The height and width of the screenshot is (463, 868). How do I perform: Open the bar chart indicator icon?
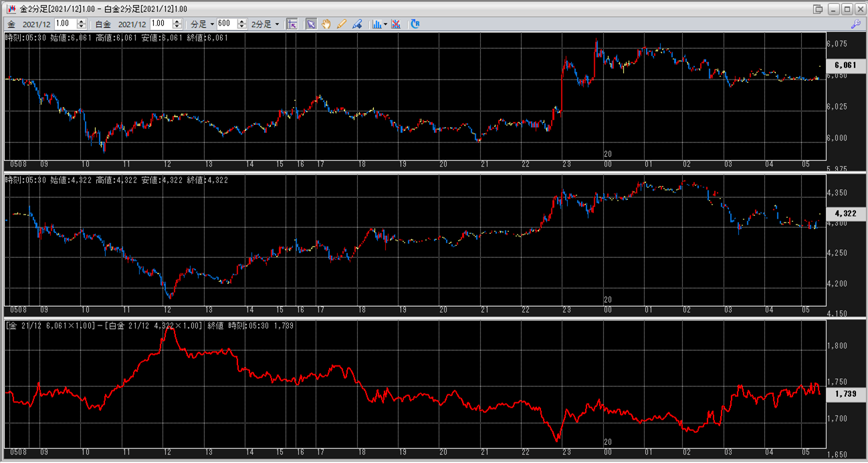click(x=376, y=24)
